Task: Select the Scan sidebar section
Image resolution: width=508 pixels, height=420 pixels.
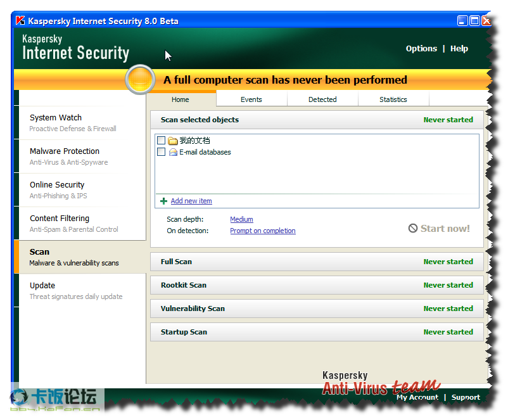Action: coord(81,257)
